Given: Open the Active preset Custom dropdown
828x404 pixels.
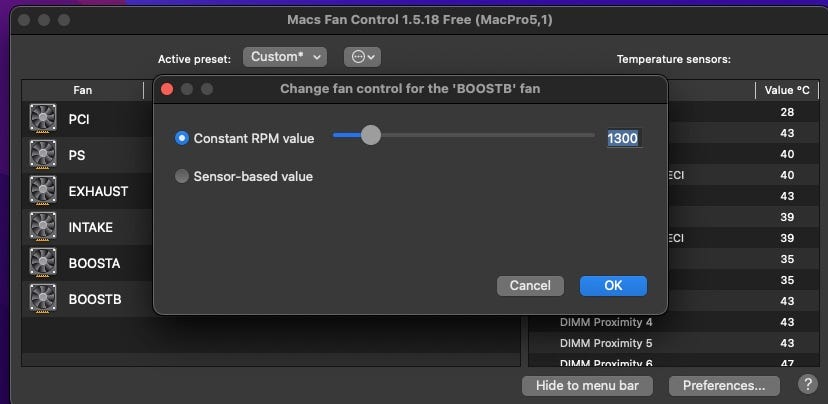Looking at the screenshot, I should click(285, 58).
